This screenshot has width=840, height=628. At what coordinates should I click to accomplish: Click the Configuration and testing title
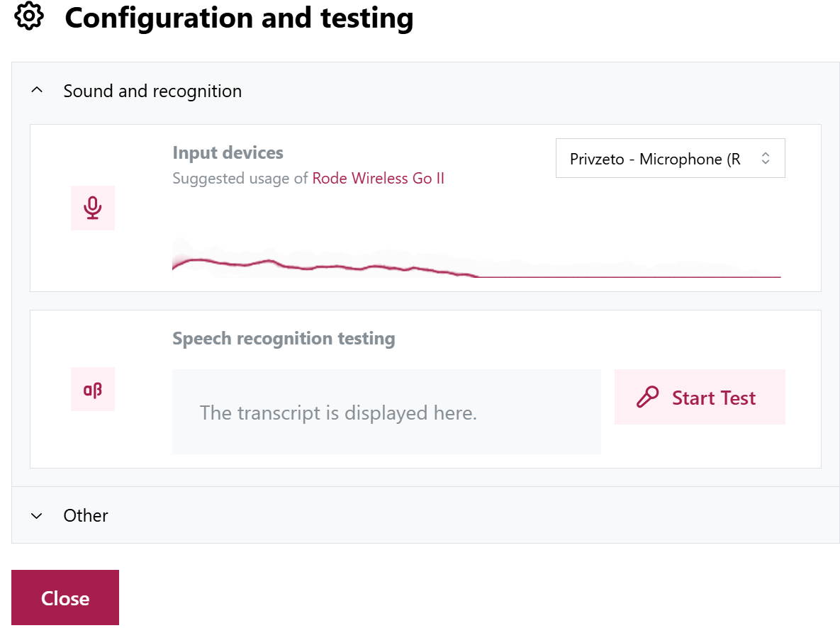(x=239, y=18)
